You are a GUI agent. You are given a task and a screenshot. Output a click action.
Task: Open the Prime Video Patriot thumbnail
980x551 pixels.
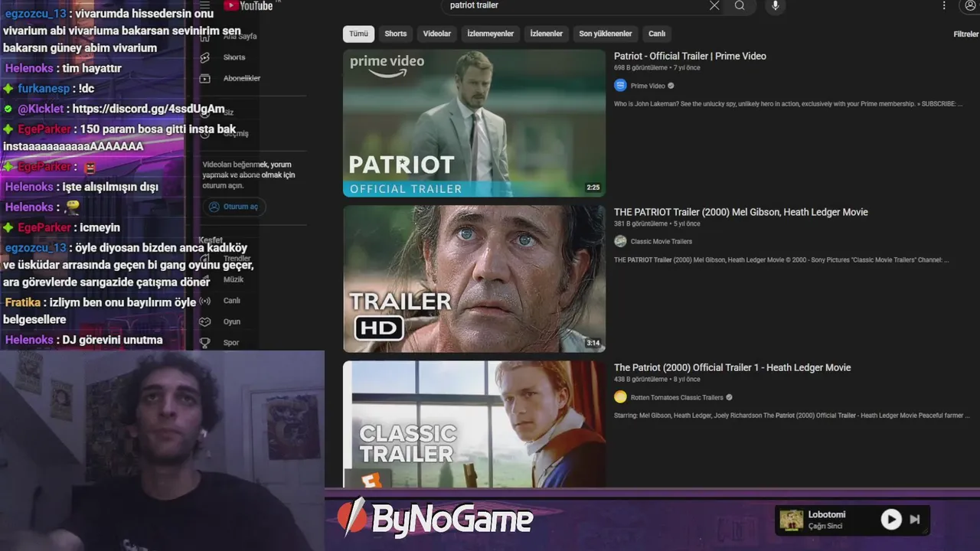[x=474, y=123]
